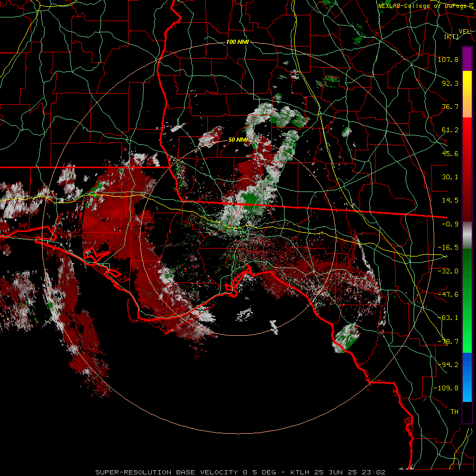Screen dimensions: 476x476
Task: Click the 30.1 velocity scale value
Action: (x=450, y=177)
